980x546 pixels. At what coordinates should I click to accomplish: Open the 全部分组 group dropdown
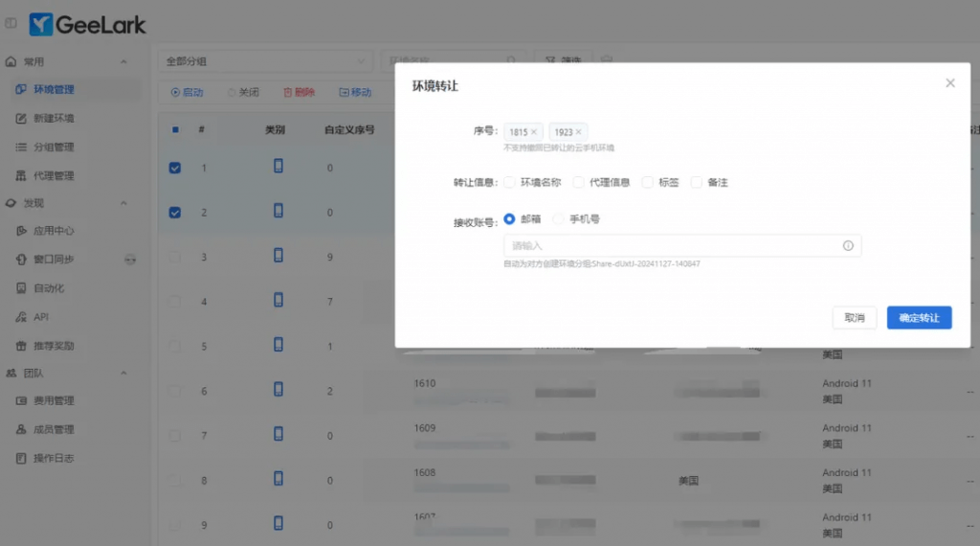(264, 61)
